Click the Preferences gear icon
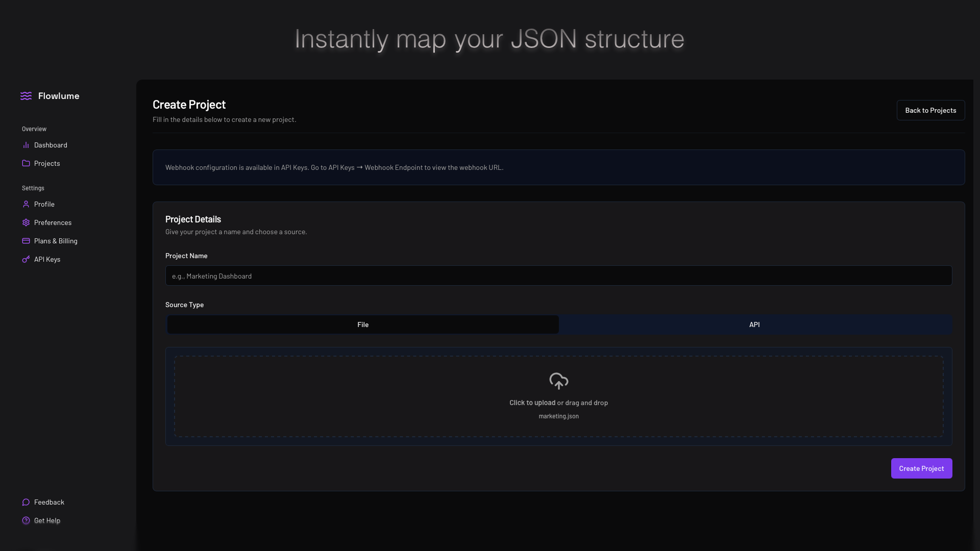980x551 pixels. point(26,222)
